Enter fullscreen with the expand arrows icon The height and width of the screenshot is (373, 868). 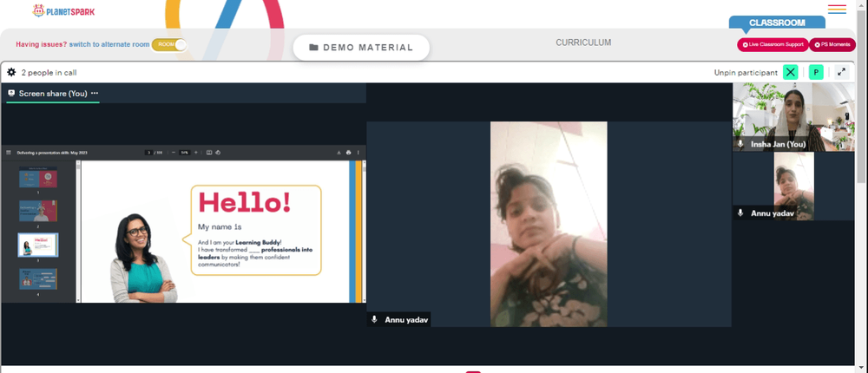coord(841,72)
